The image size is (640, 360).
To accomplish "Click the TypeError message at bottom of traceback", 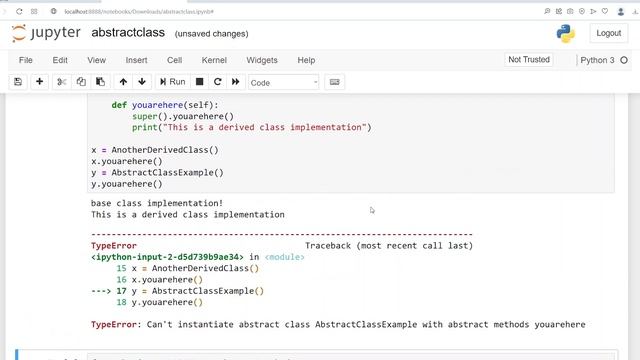I will pyautogui.click(x=338, y=324).
